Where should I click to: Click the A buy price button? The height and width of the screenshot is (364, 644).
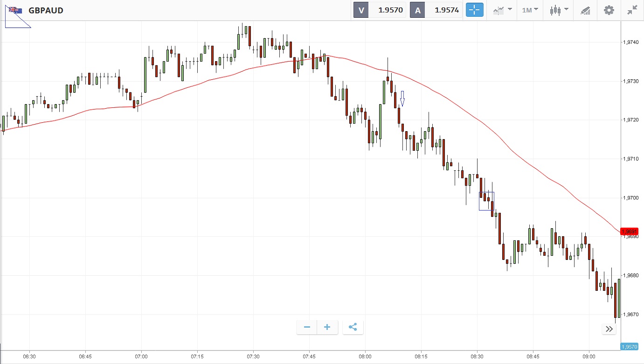(x=436, y=10)
